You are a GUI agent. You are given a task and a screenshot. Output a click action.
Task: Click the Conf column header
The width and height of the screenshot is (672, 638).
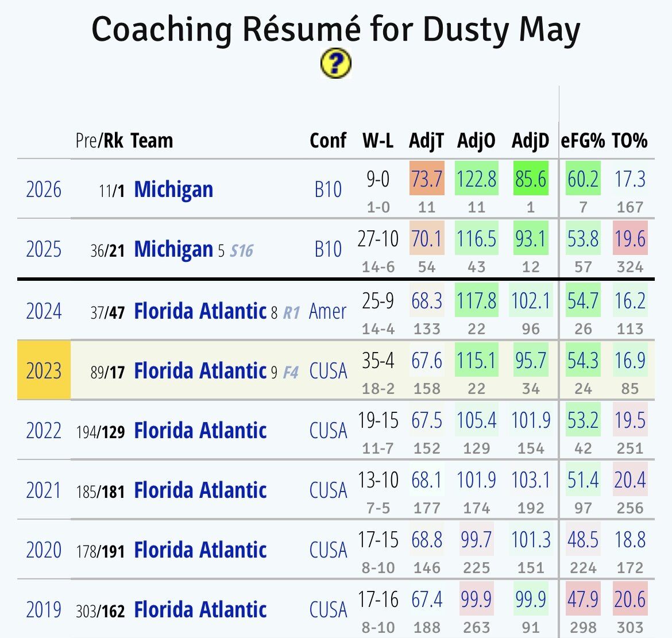[328, 141]
